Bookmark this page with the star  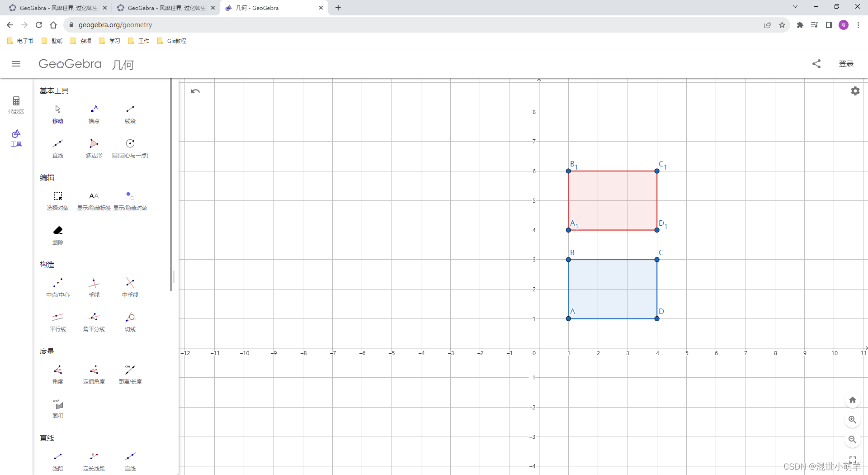pos(782,25)
